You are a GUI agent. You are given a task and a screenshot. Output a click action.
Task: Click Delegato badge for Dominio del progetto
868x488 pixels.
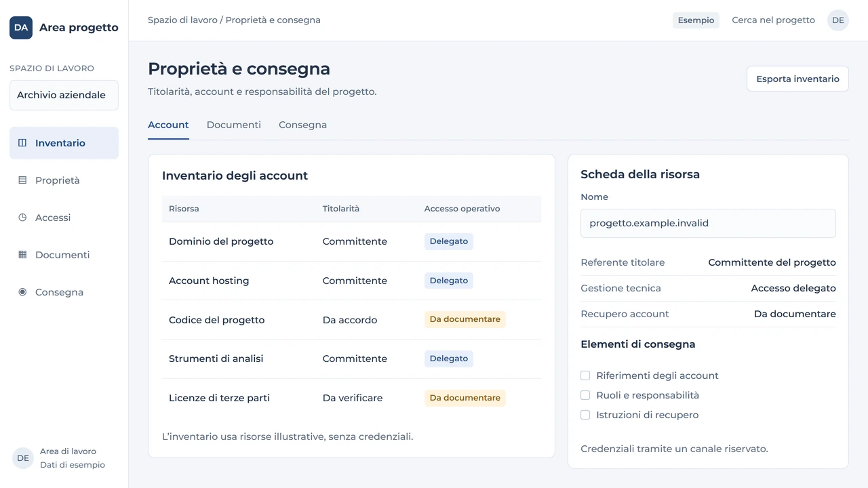pos(449,241)
